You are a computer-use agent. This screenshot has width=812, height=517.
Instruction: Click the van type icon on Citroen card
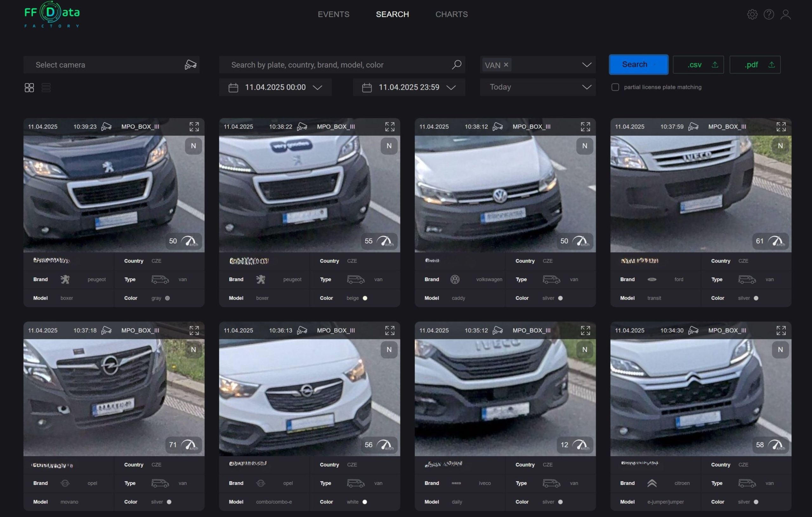point(747,483)
